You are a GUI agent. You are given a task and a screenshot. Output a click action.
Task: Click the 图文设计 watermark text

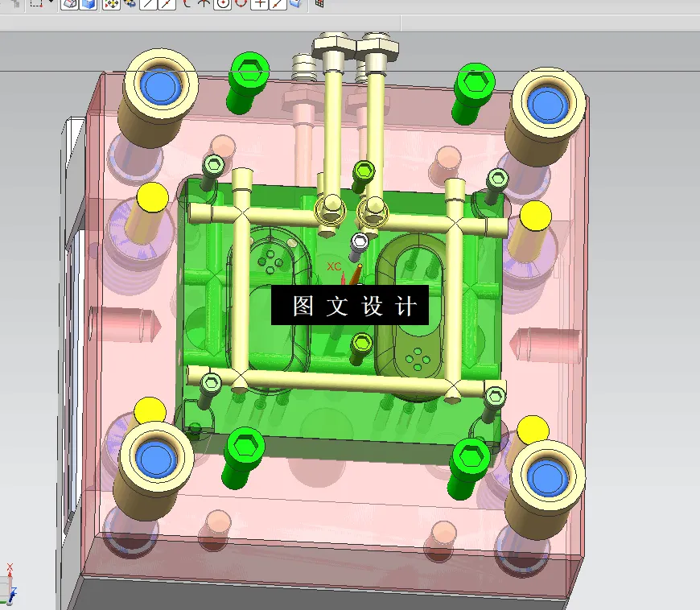click(352, 306)
